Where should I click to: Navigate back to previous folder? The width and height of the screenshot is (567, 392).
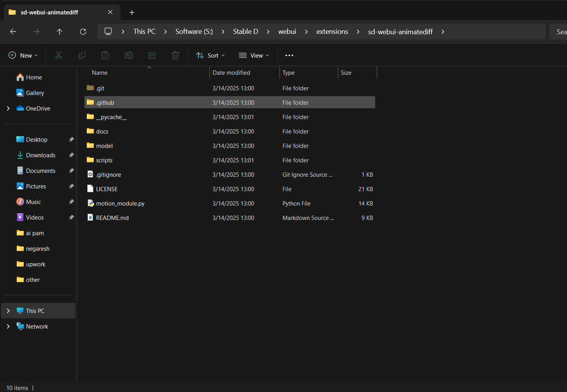coord(13,32)
